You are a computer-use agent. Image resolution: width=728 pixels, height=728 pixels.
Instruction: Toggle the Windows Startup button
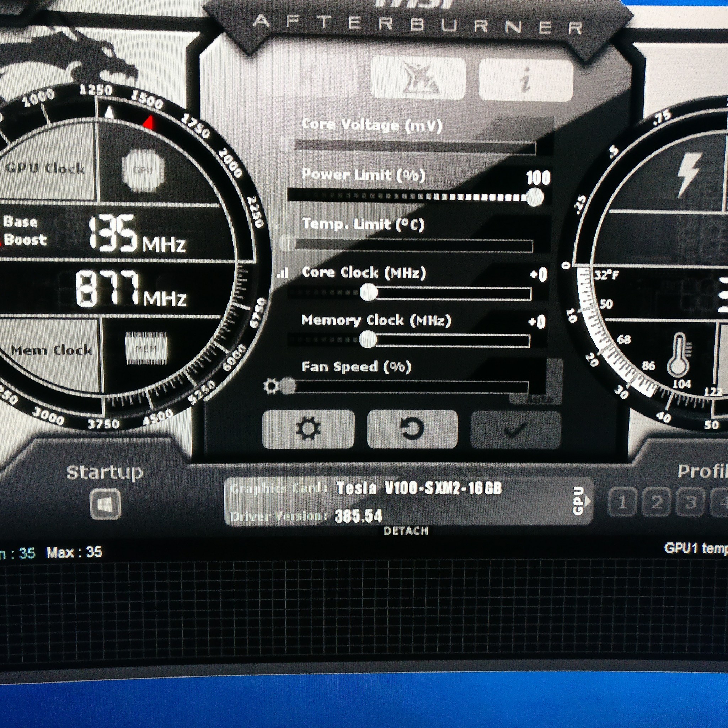(105, 504)
